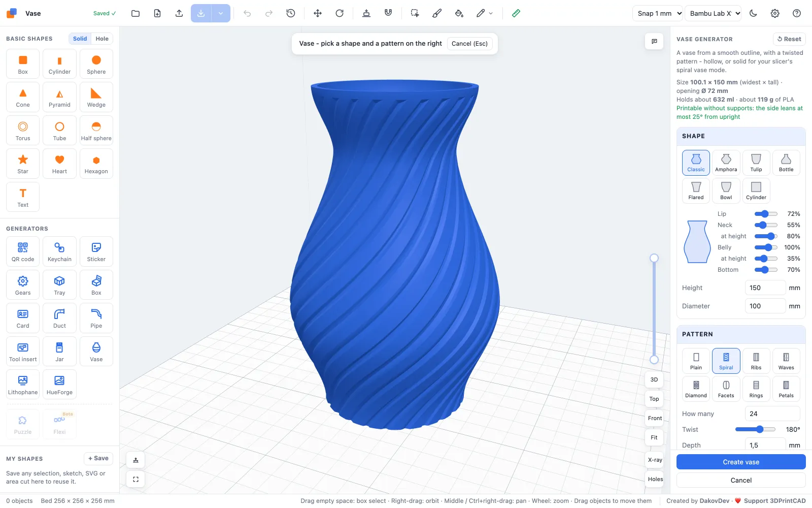Switch shape mode to Hole
812x508 pixels.
pos(102,39)
